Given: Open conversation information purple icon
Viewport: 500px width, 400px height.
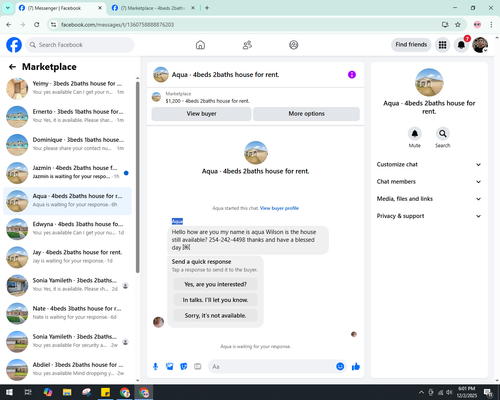Looking at the screenshot, I should point(352,75).
